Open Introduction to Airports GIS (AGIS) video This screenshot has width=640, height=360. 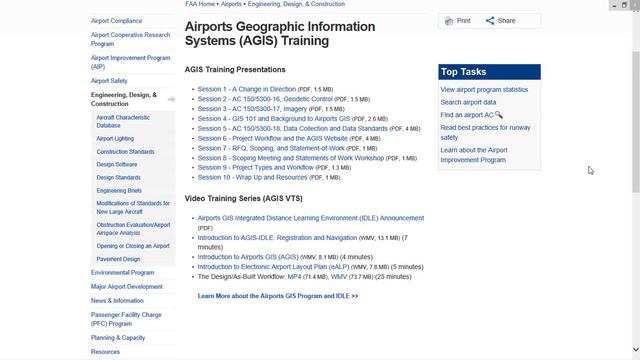point(248,257)
